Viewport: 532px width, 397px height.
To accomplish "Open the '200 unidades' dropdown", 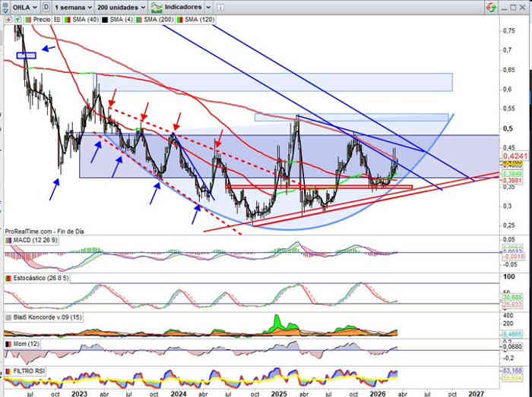I will coord(120,6).
